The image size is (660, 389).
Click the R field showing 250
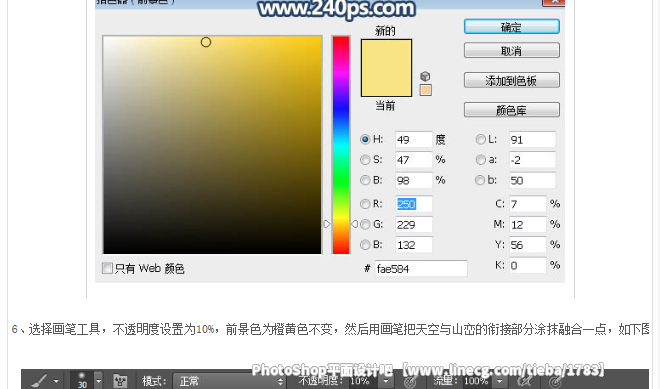(x=414, y=204)
